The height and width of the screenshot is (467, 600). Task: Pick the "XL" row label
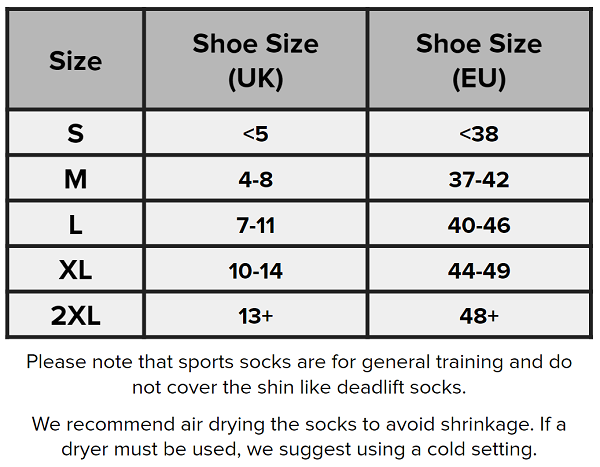tap(76, 271)
